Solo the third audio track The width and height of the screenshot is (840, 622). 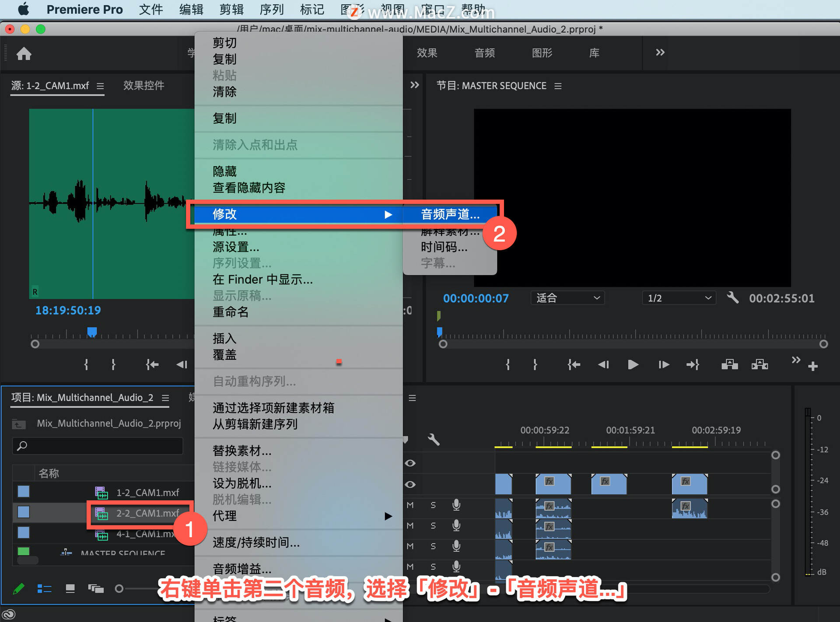pos(433,546)
